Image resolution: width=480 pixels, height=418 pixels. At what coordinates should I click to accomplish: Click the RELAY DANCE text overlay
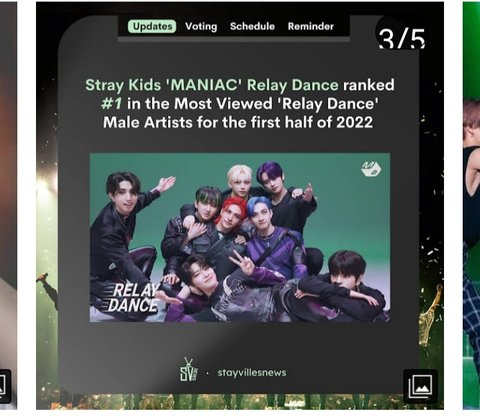pos(133,298)
